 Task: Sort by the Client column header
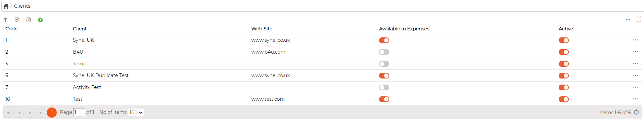pyautogui.click(x=80, y=29)
